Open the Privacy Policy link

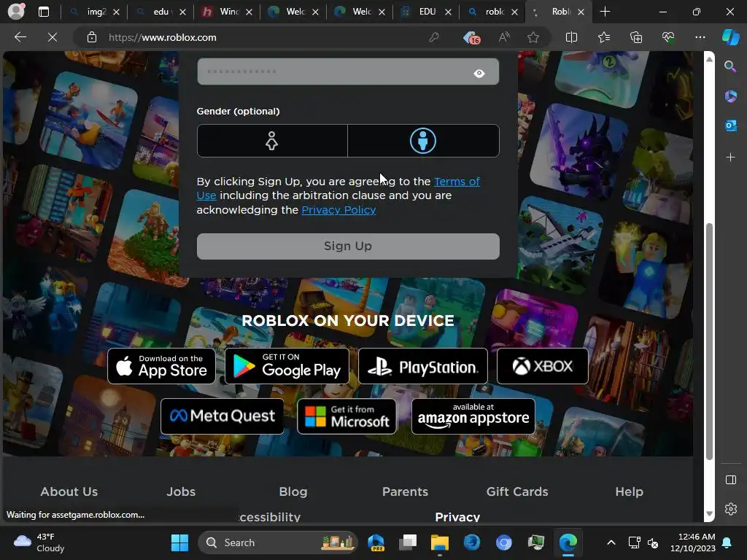click(x=338, y=210)
